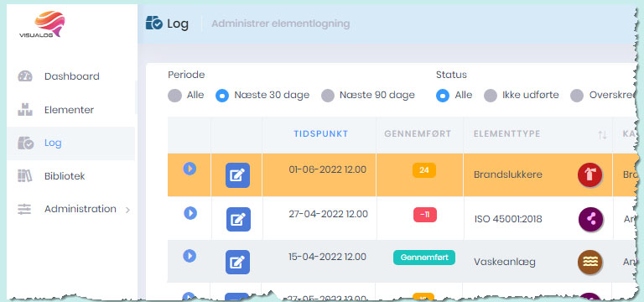Open Bibliotek in the sidebar

click(x=65, y=176)
